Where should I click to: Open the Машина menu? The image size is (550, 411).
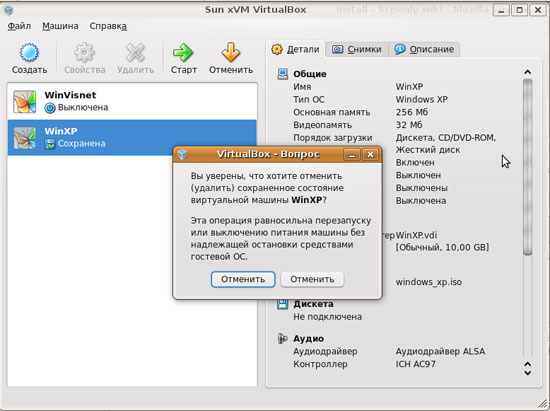[x=60, y=26]
